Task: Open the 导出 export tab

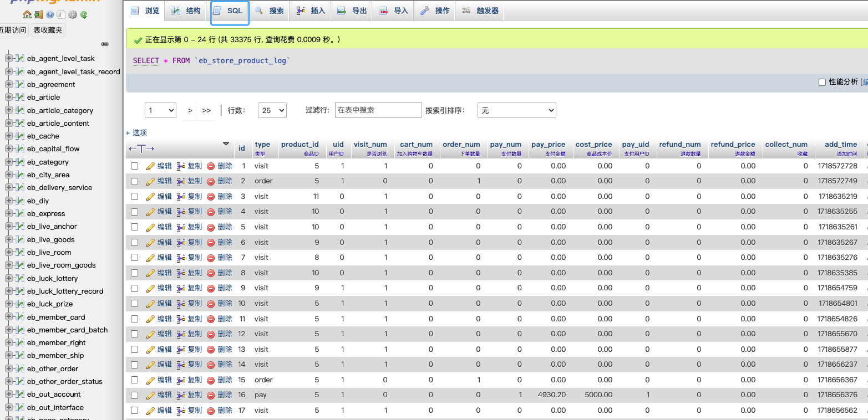Action: coord(352,11)
